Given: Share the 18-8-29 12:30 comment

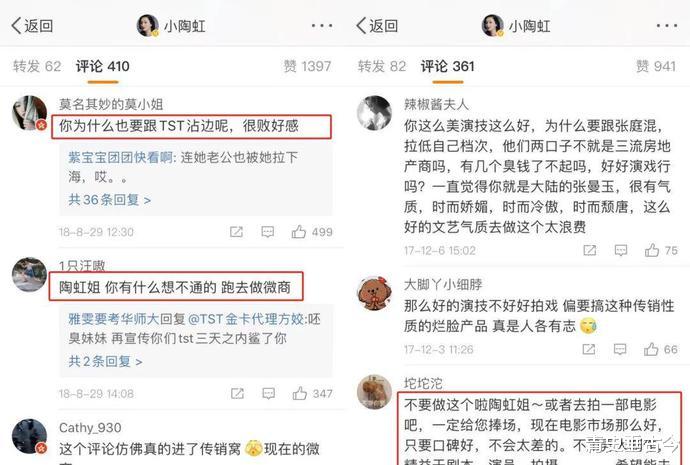Looking at the screenshot, I should pyautogui.click(x=236, y=232).
